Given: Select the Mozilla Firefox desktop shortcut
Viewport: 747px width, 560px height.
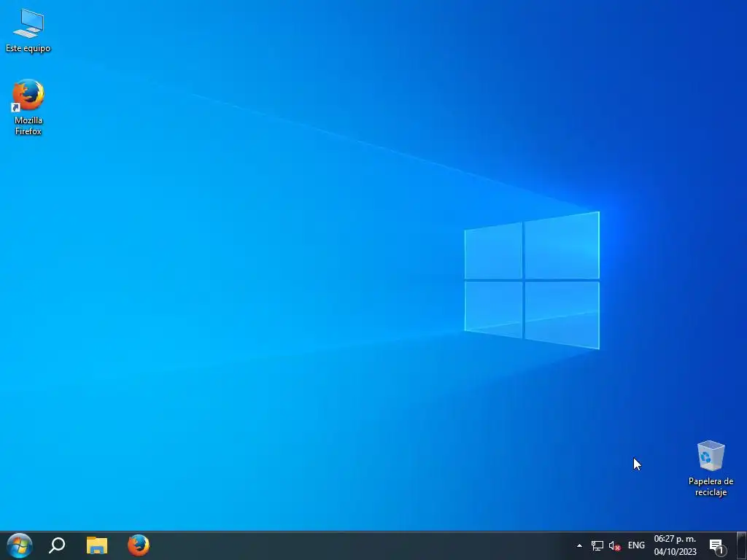Looking at the screenshot, I should (x=28, y=107).
